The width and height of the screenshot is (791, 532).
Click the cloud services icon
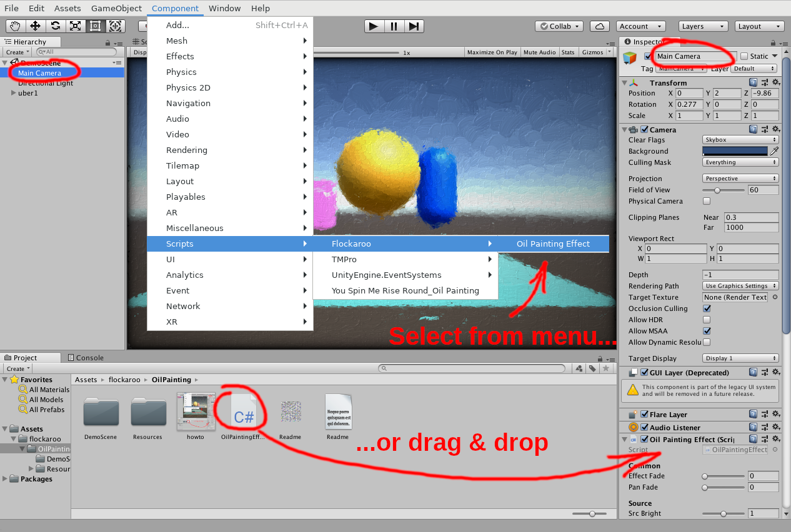(x=600, y=26)
